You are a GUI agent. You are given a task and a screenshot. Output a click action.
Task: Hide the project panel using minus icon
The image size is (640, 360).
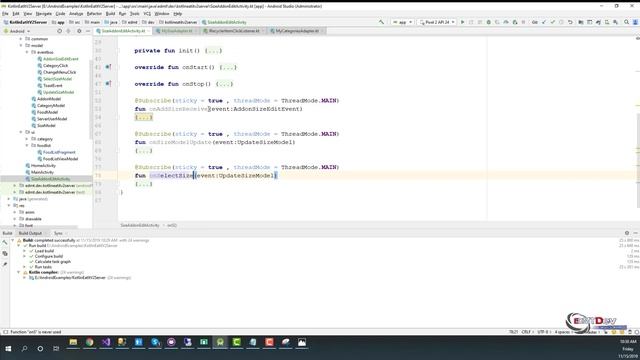click(88, 31)
